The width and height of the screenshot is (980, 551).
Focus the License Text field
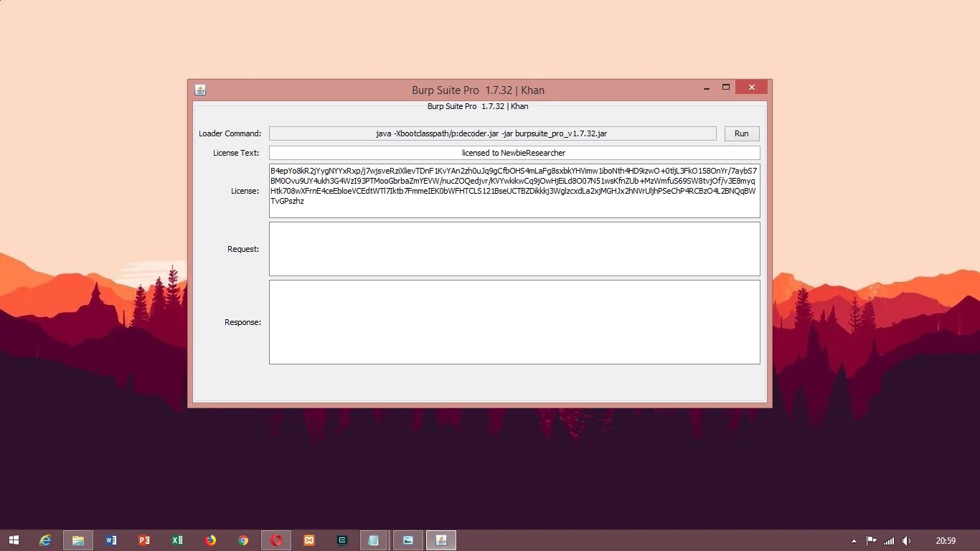[x=514, y=153]
